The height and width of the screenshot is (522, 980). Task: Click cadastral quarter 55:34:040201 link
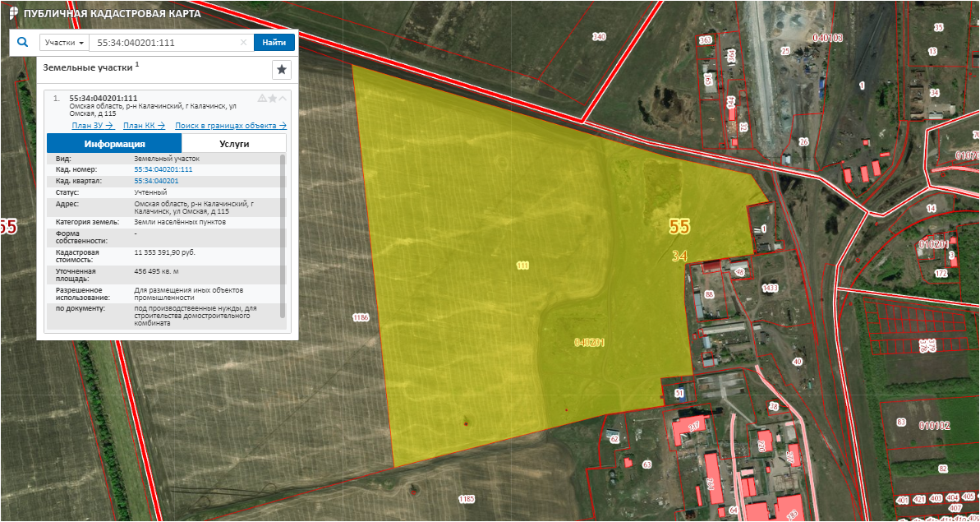click(156, 181)
